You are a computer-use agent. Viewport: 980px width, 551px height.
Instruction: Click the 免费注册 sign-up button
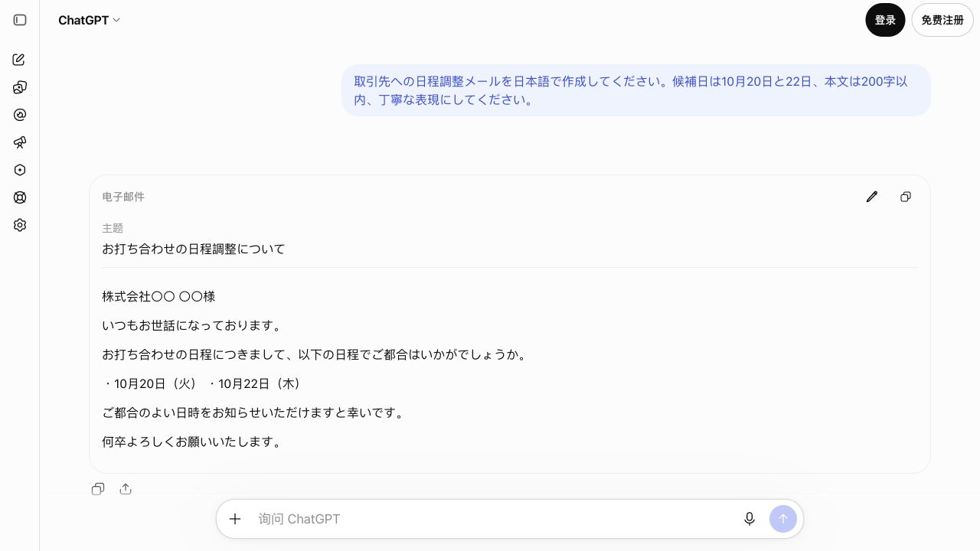[x=942, y=20]
